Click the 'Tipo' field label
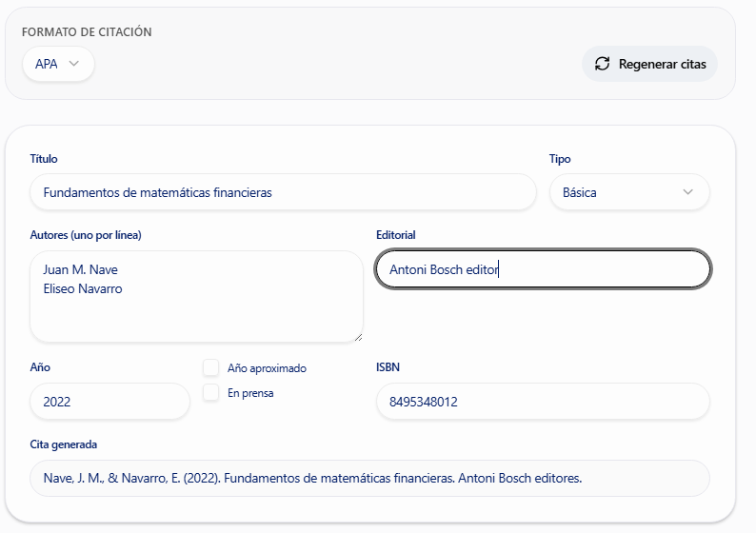The width and height of the screenshot is (756, 533). (x=560, y=159)
